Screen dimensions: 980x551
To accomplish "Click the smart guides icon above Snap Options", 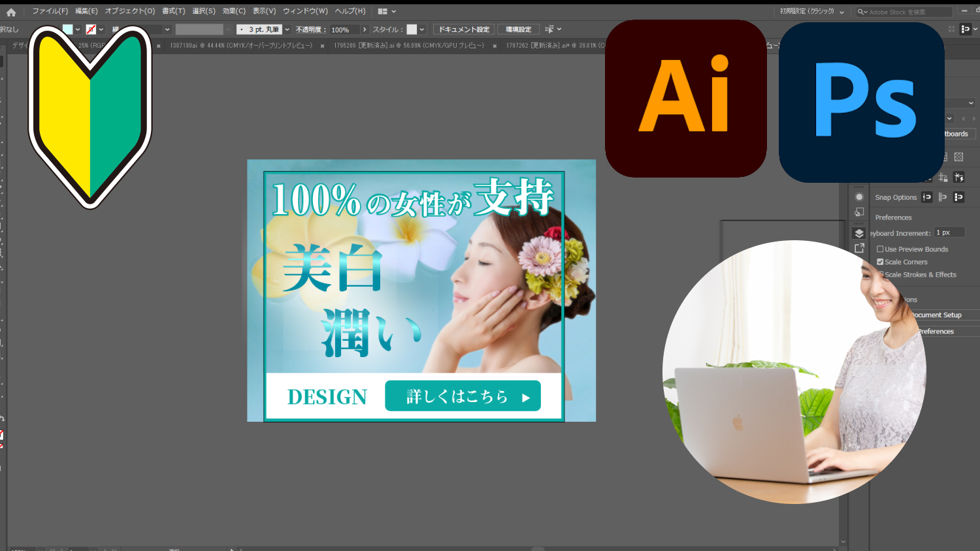I will [x=958, y=178].
